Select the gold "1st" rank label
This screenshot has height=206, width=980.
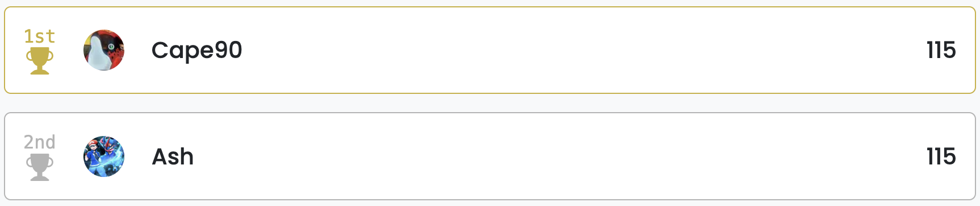(40, 36)
